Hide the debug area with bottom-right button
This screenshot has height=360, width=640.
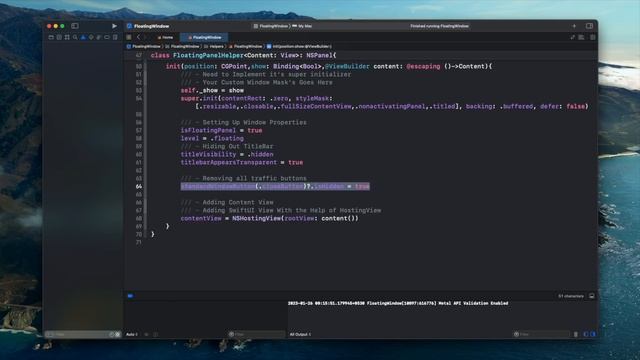[x=592, y=296]
